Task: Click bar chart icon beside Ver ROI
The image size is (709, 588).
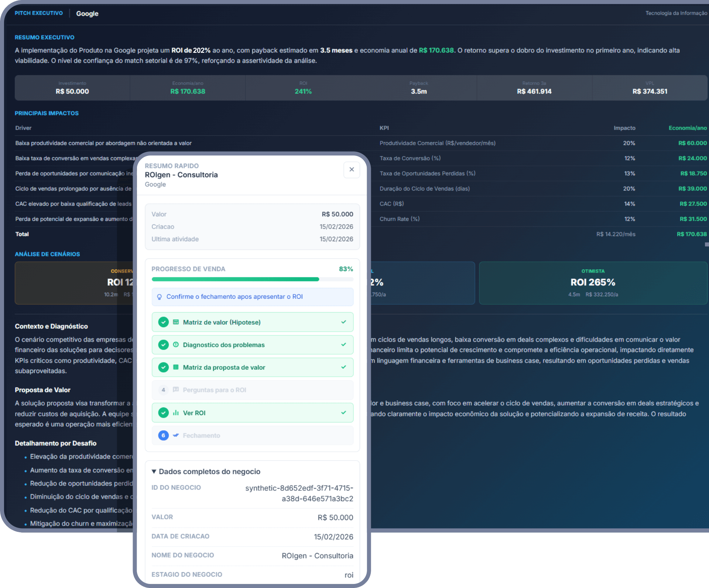Action: click(176, 413)
